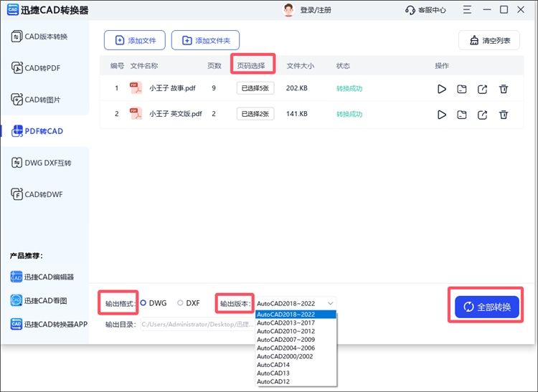
Task: Open folder icon for 小王子 英文版.pdf
Action: click(462, 115)
